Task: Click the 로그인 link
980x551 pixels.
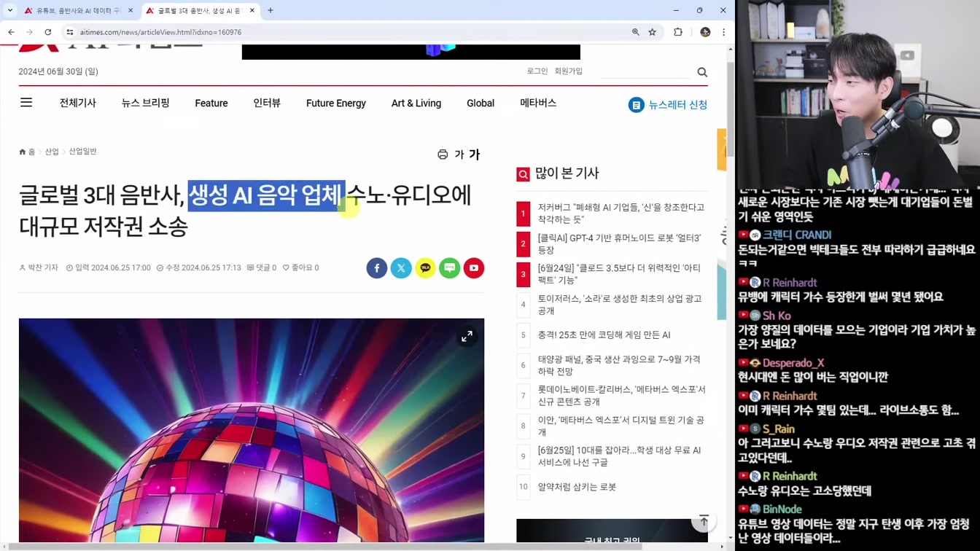Action: pyautogui.click(x=537, y=71)
